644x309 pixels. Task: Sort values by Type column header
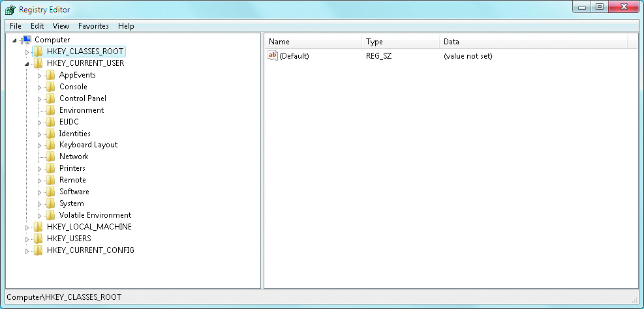coord(401,42)
